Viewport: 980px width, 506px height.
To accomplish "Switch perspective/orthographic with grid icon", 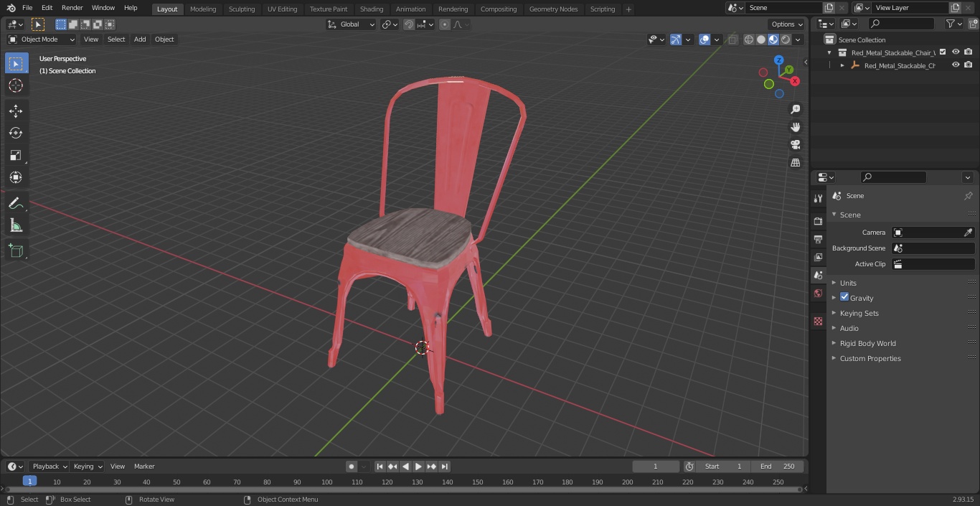I will [795, 163].
